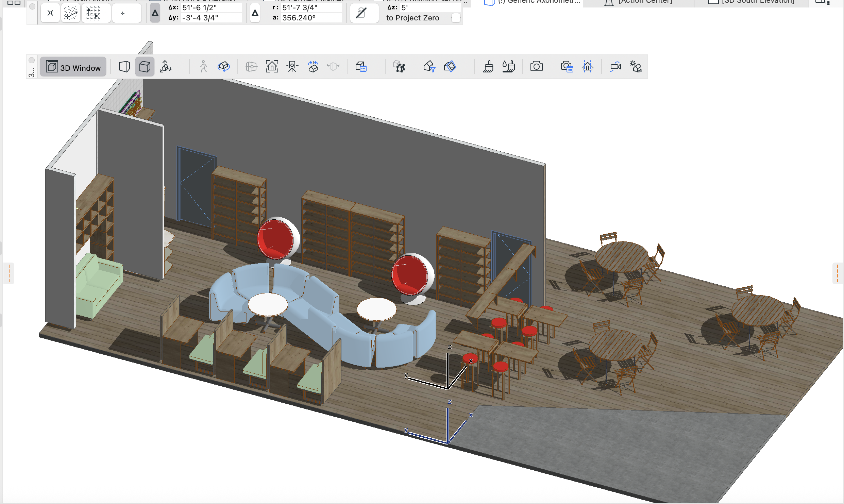
Task: Toggle relative polar coordinates delta button
Action: click(255, 13)
